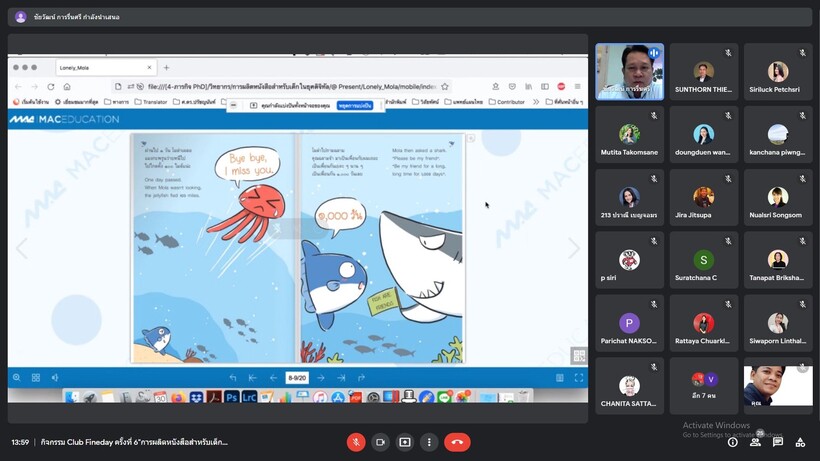820x461 pixels.
Task: Expand the 'อีก 7 คน' more participants tile
Action: (704, 385)
